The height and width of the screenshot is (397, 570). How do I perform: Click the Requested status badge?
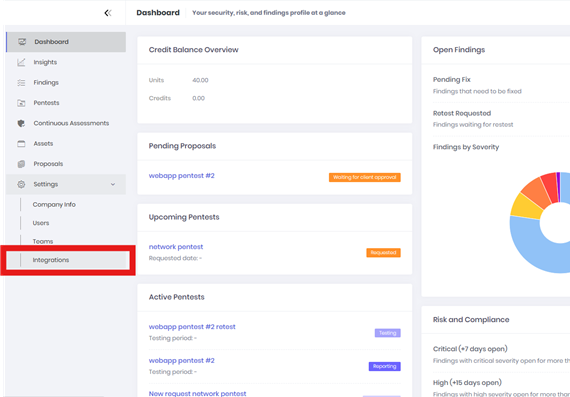coord(383,253)
